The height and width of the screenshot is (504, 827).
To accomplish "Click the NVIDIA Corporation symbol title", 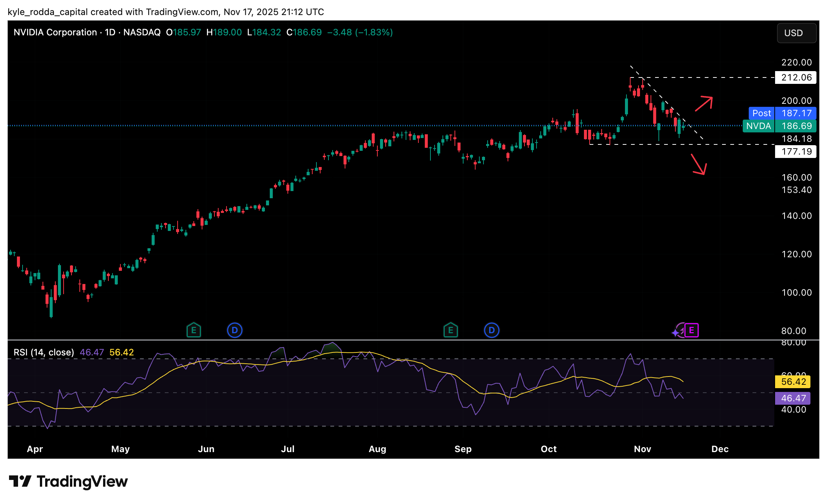I will tap(55, 32).
